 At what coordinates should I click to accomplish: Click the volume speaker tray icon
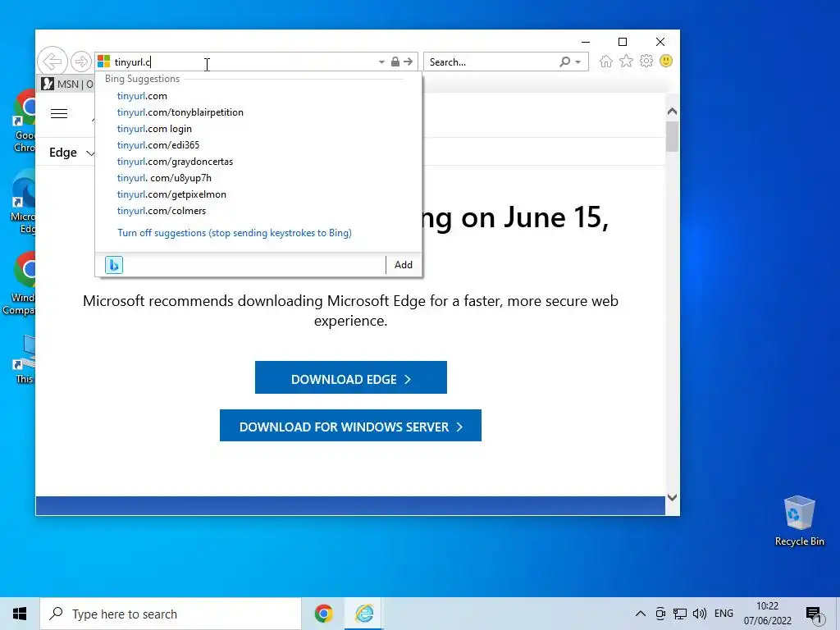tap(700, 614)
